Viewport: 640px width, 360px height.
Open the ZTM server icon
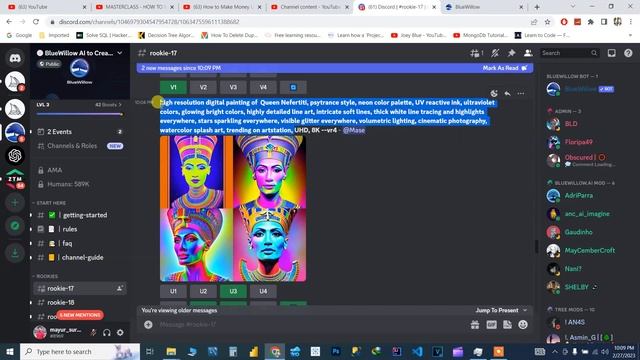click(15, 179)
